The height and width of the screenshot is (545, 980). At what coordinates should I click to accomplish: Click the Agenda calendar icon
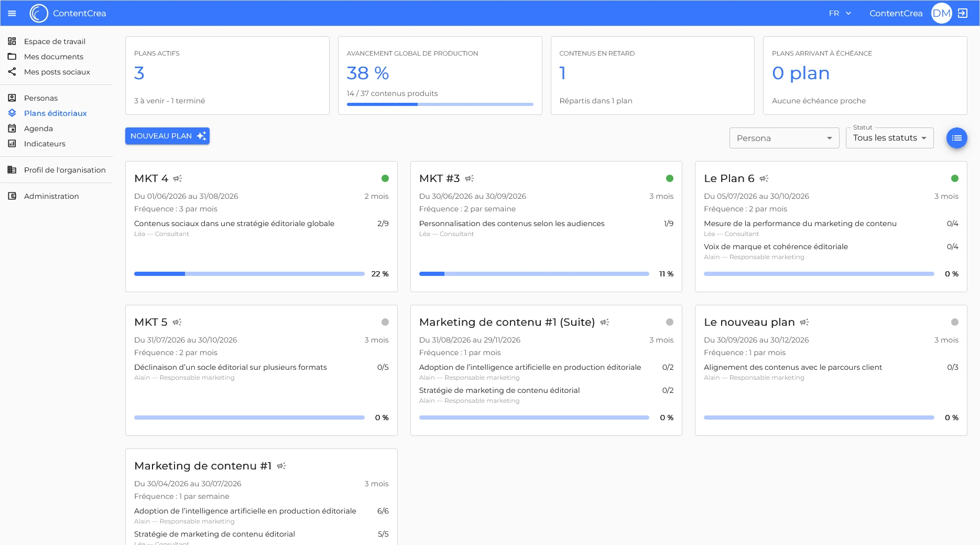pos(12,128)
